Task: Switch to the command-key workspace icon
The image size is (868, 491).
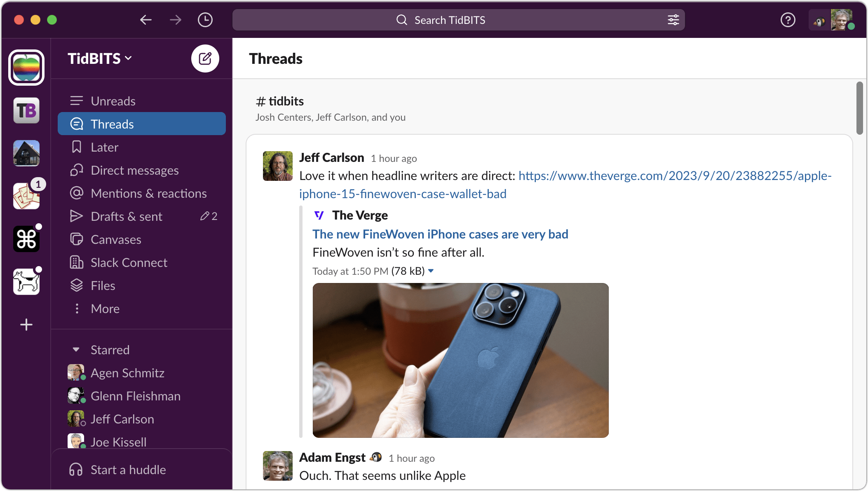Action: [26, 239]
